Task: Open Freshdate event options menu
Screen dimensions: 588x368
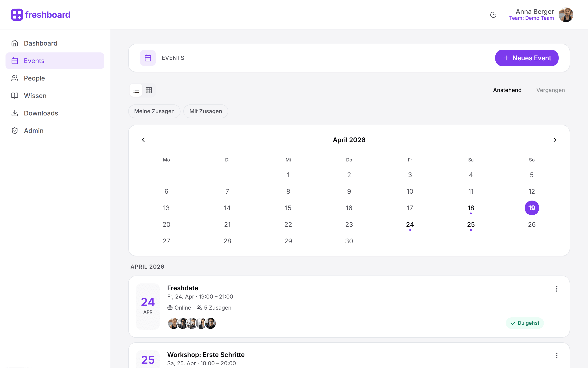Action: tap(557, 289)
